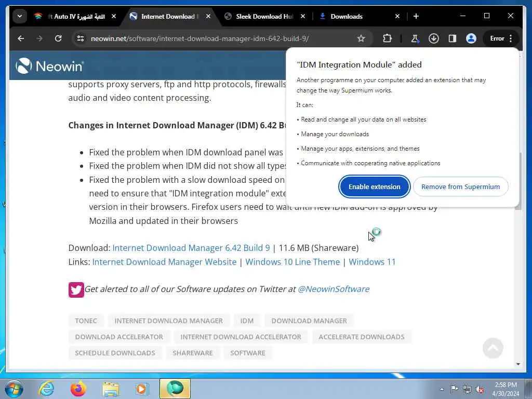Screen dimensions: 532x399
Task: Click the @NeowinSoftware Twitter link
Action: 334,289
